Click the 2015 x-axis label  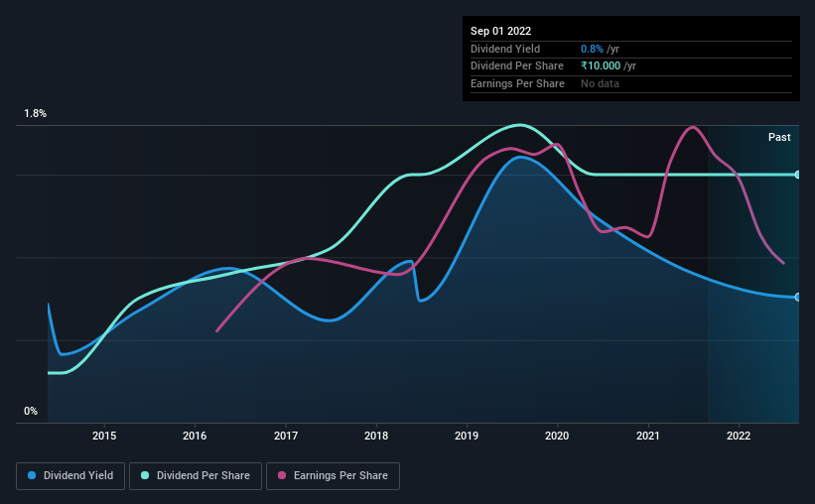[x=104, y=436]
